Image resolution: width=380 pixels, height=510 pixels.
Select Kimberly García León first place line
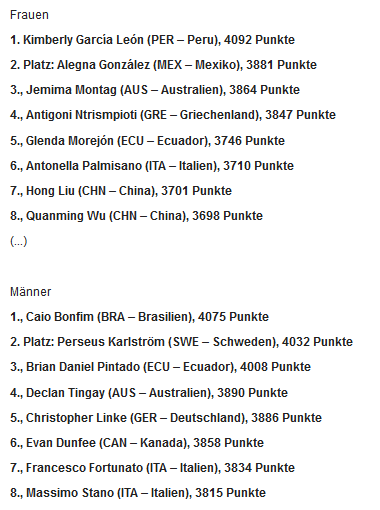pyautogui.click(x=152, y=40)
